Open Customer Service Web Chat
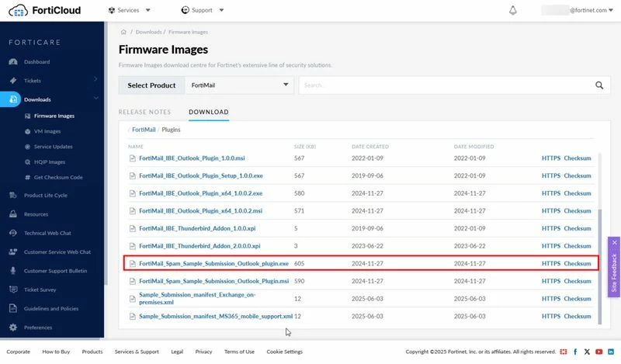The image size is (621, 364). 57,252
